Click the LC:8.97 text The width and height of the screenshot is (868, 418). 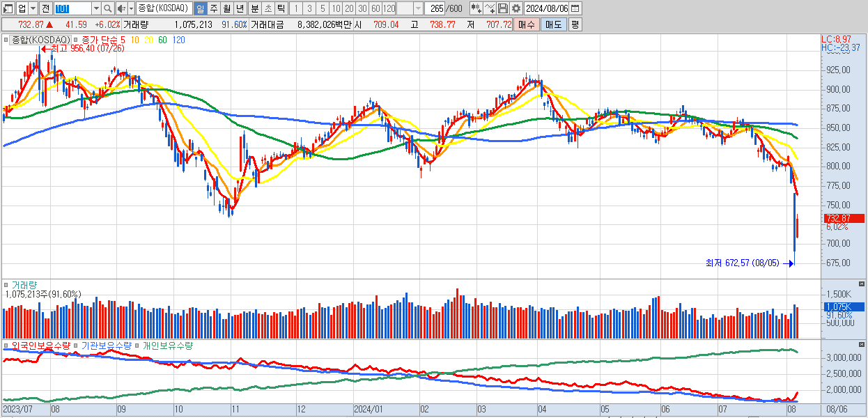pyautogui.click(x=836, y=39)
